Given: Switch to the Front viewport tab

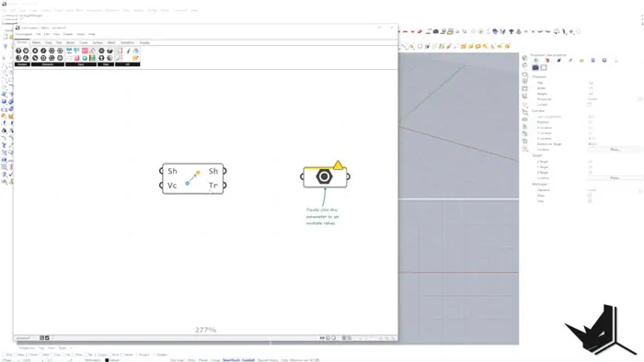Looking at the screenshot, I should pyautogui.click(x=52, y=348).
